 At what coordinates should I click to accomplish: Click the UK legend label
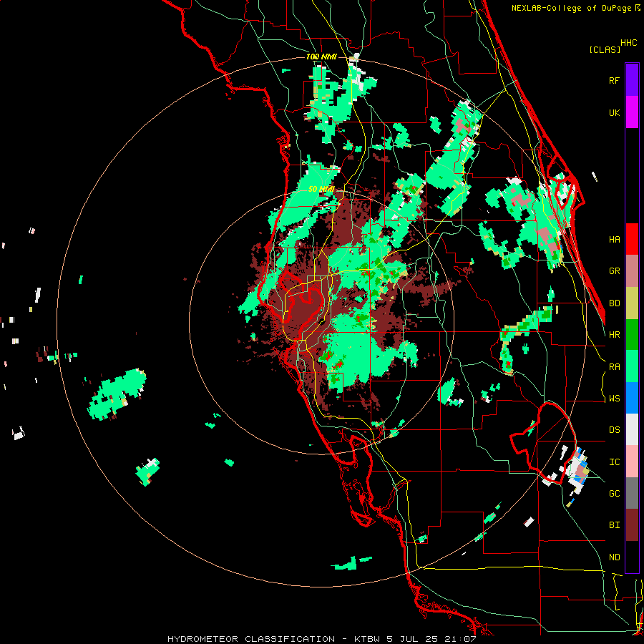[614, 112]
